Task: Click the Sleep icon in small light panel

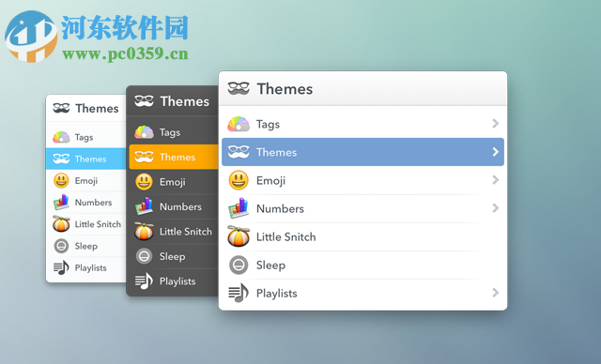Action: 61,246
